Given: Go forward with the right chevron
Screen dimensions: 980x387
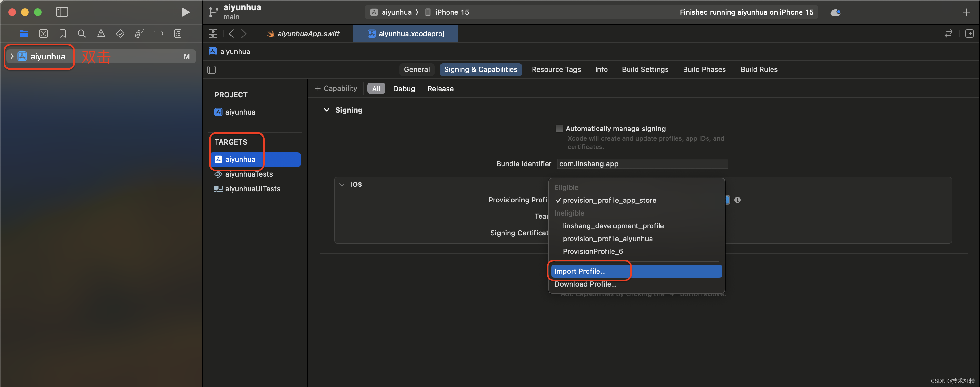Looking at the screenshot, I should point(244,34).
